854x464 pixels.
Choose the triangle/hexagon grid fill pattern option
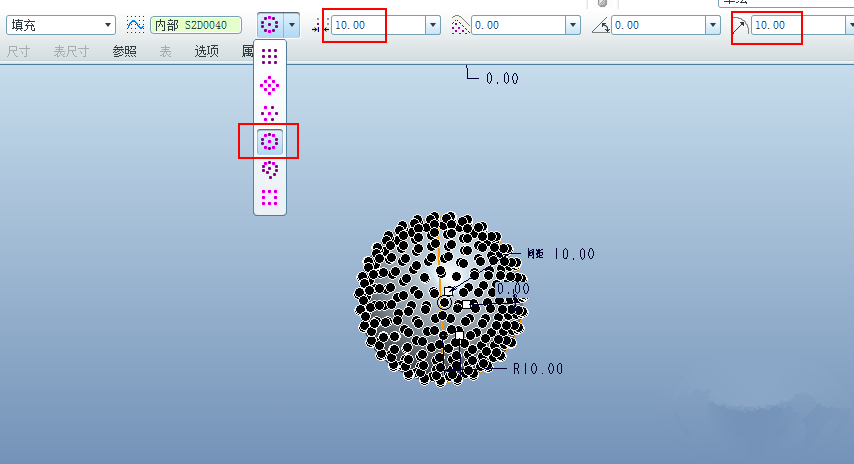[270, 113]
